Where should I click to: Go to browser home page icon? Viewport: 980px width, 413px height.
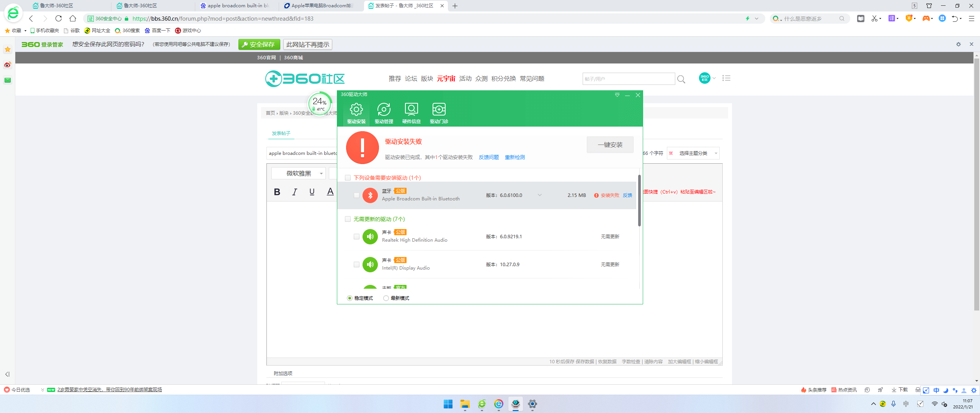pos(73,18)
